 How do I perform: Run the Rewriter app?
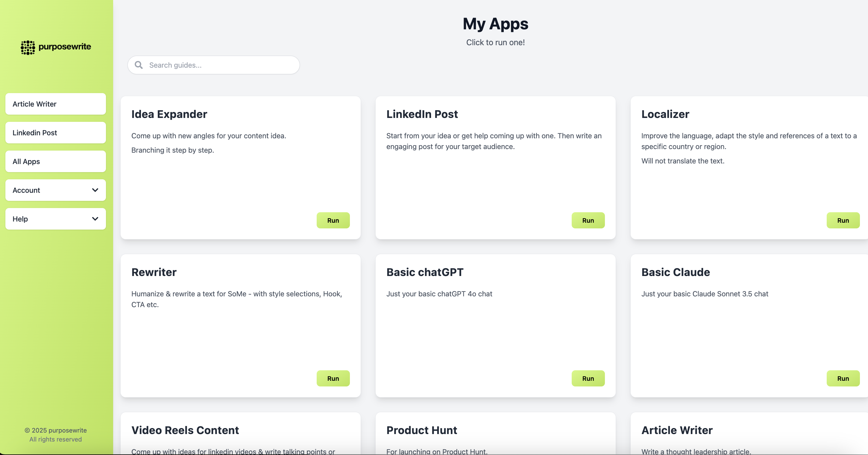coord(333,378)
